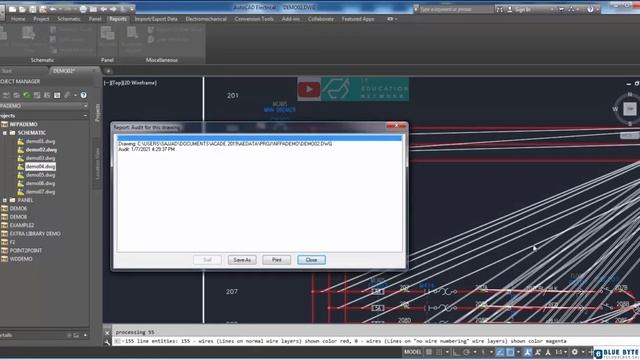640x360 pixels.
Task: Click the Report dialog close X button
Action: (396, 127)
